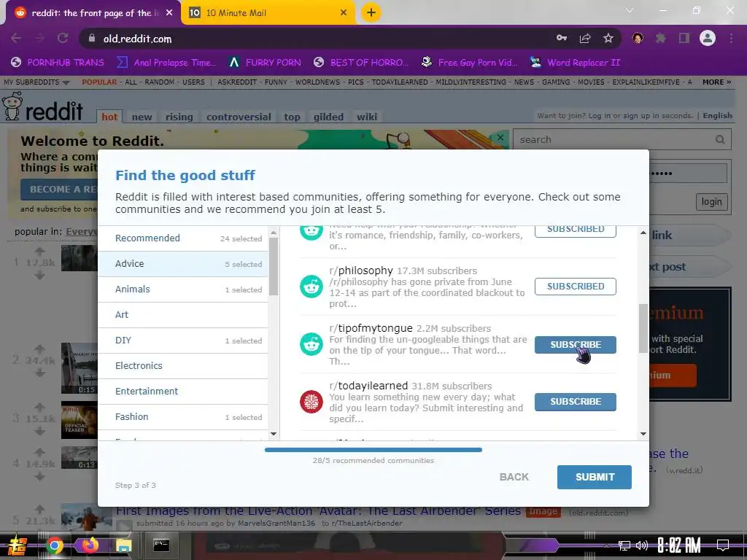Click the browser back arrow
The height and width of the screenshot is (560, 747).
point(16,39)
